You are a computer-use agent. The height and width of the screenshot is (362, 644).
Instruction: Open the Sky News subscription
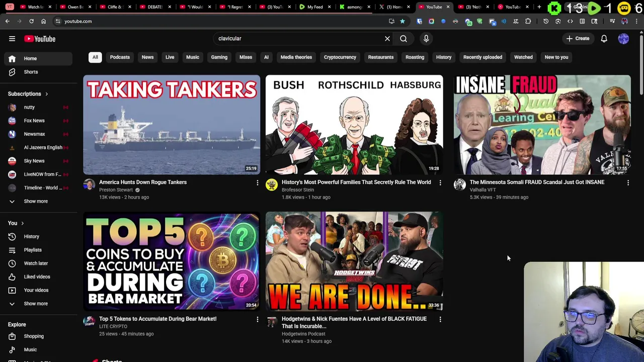38,161
